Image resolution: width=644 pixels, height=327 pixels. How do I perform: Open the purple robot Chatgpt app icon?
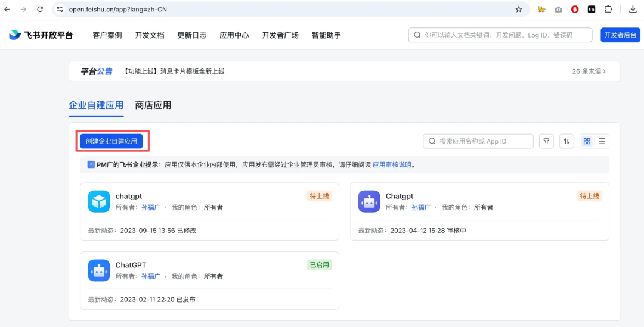369,201
